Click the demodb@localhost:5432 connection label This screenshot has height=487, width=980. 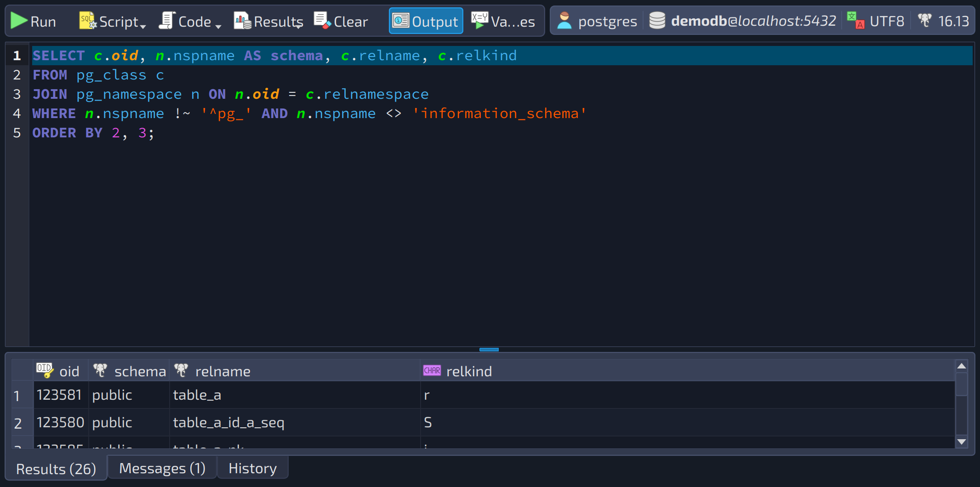pyautogui.click(x=753, y=21)
